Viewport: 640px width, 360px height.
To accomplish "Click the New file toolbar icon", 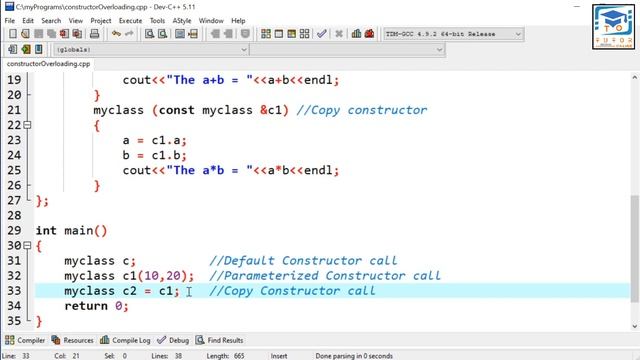I will [13, 34].
